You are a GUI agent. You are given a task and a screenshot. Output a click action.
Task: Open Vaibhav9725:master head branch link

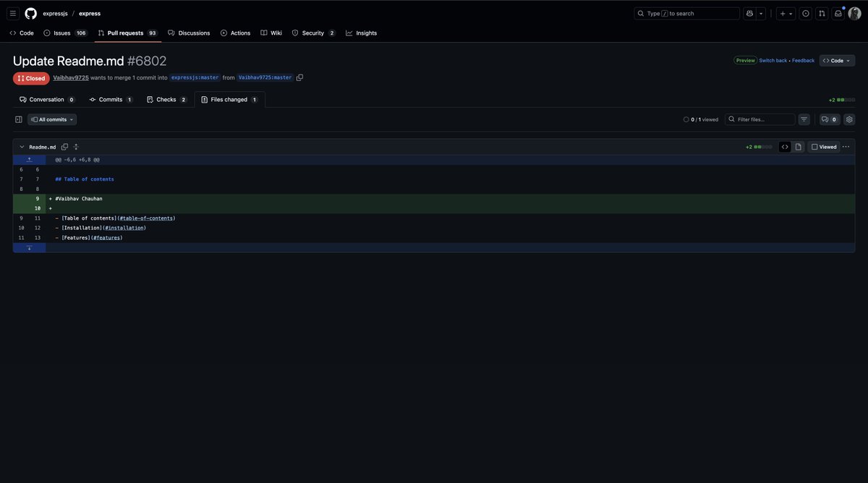point(265,77)
